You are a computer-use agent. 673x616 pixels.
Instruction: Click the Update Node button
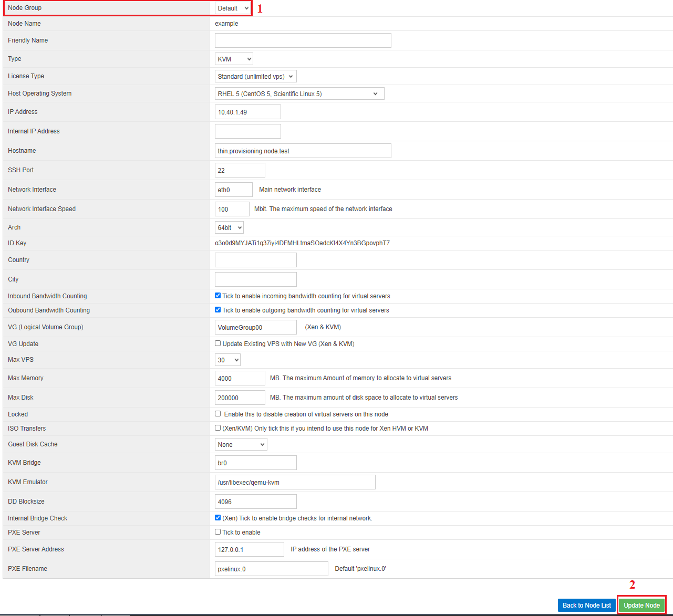click(x=641, y=605)
